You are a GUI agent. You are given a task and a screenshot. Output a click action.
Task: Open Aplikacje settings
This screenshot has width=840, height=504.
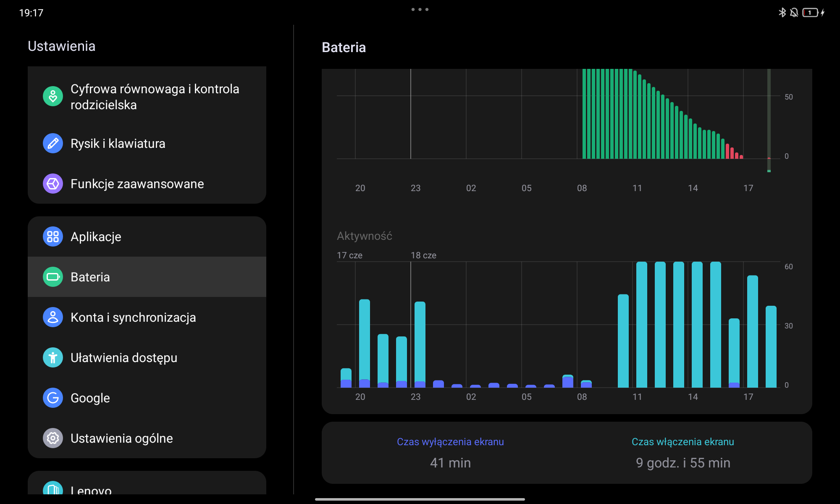[147, 236]
